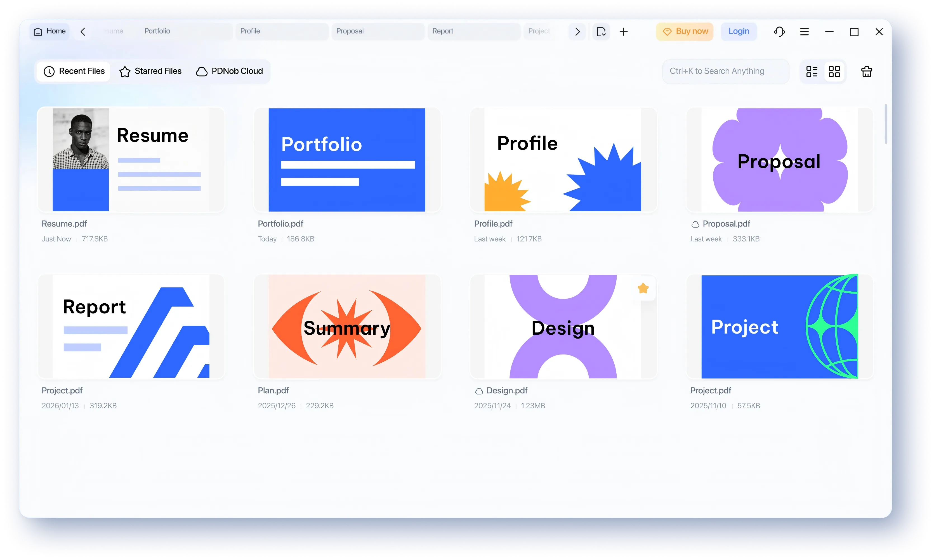The height and width of the screenshot is (560, 934).
Task: Toggle the star badge on Design.pdf thumbnail
Action: [x=643, y=288]
